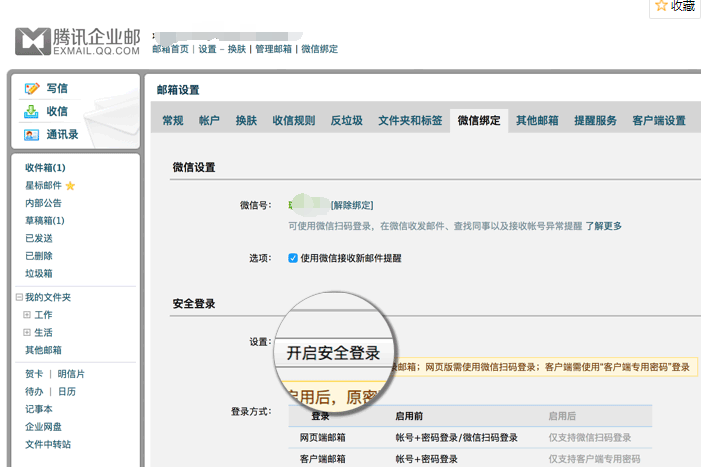Image resolution: width=701 pixels, height=467 pixels.
Task: Click the 开启安全登录 button
Action: tap(333, 353)
